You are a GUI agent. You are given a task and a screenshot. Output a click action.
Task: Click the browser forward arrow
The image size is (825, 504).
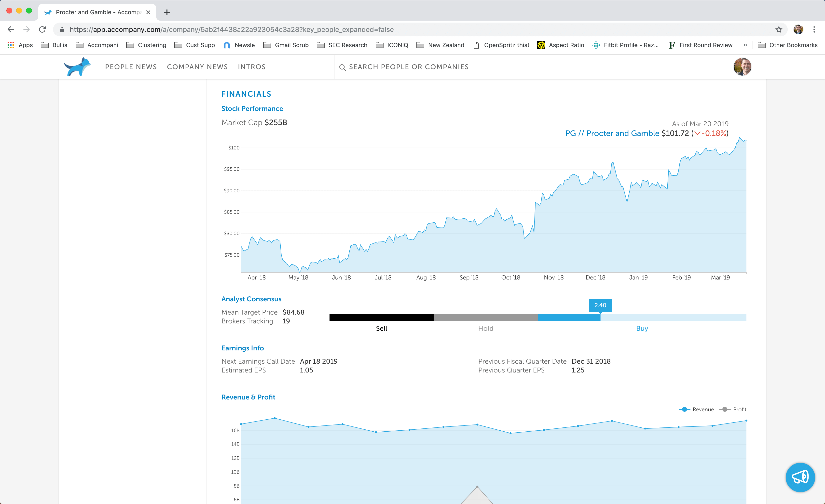27,29
